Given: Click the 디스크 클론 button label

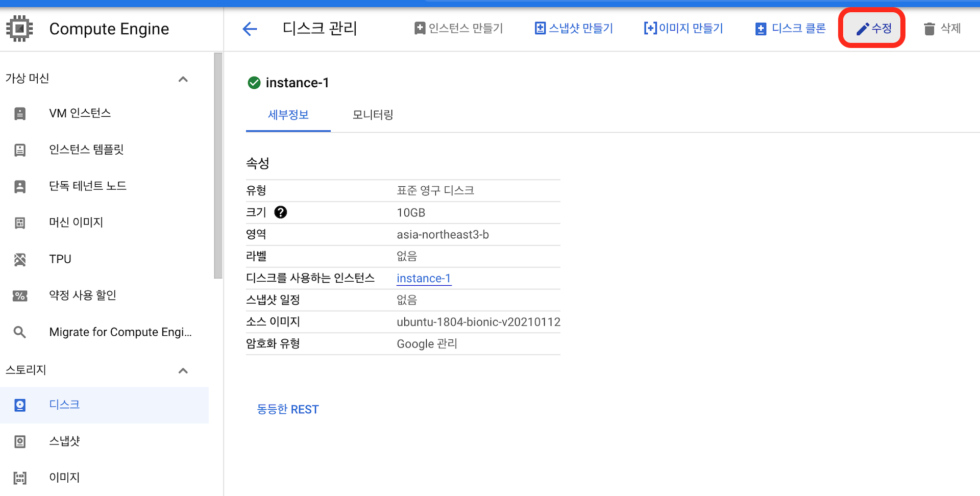Looking at the screenshot, I should tap(799, 29).
